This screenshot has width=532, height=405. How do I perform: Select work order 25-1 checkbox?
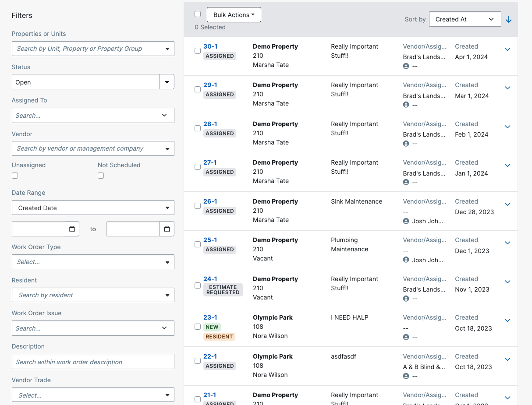[198, 244]
